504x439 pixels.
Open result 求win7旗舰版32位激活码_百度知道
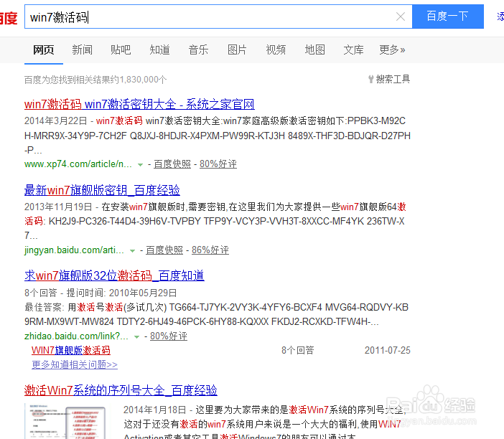[114, 275]
